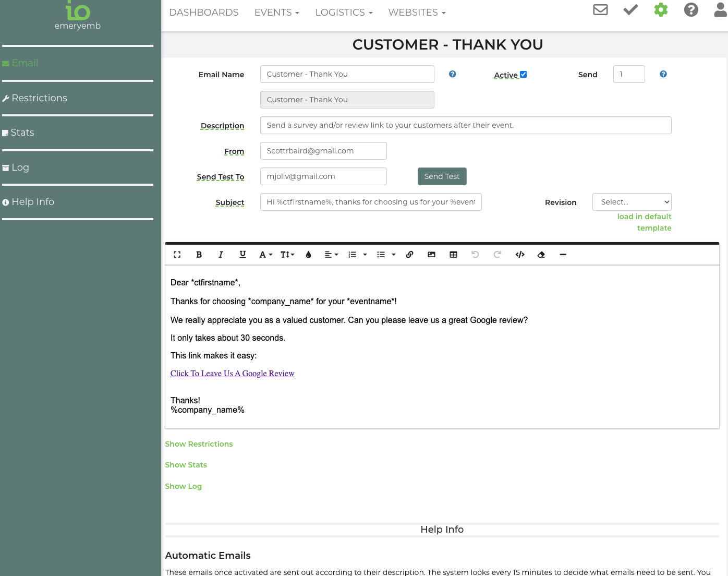Switch editor to code view
This screenshot has height=576, width=728.
point(519,255)
